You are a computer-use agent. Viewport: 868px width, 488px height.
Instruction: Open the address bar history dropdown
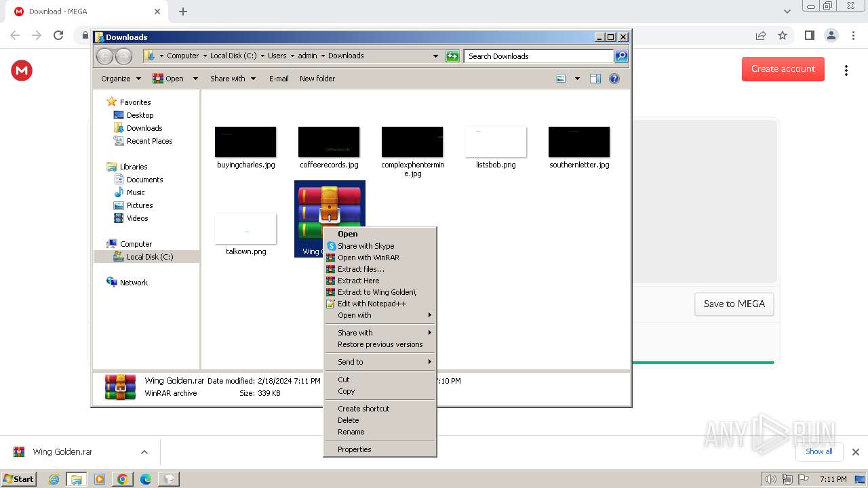(435, 56)
